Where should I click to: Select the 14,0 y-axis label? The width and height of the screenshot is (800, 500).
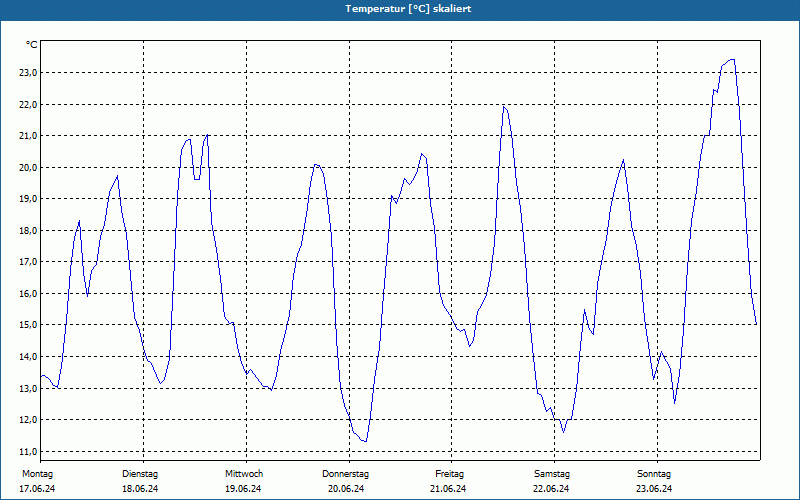pos(28,357)
